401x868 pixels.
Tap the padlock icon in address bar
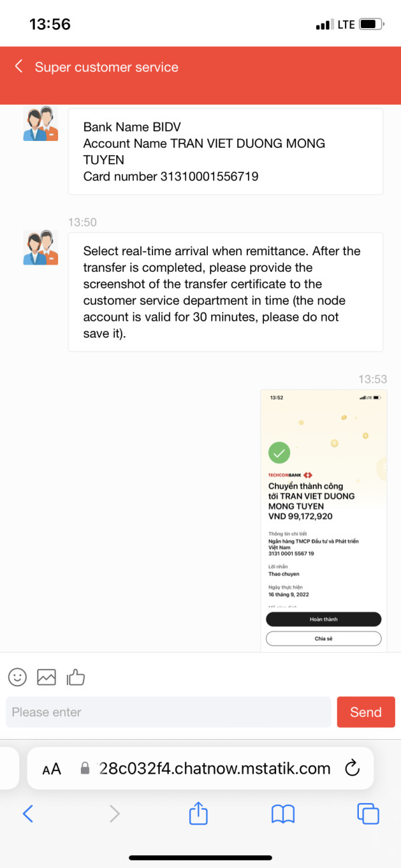tap(85, 768)
